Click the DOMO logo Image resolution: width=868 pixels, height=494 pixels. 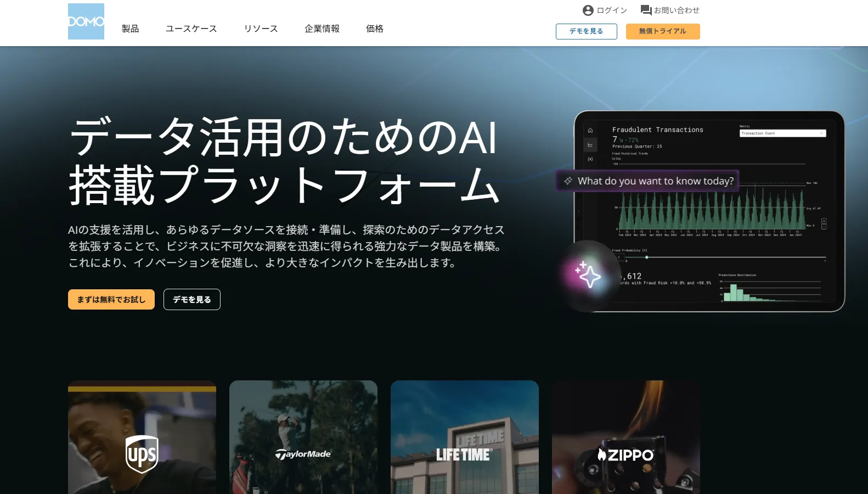point(86,21)
